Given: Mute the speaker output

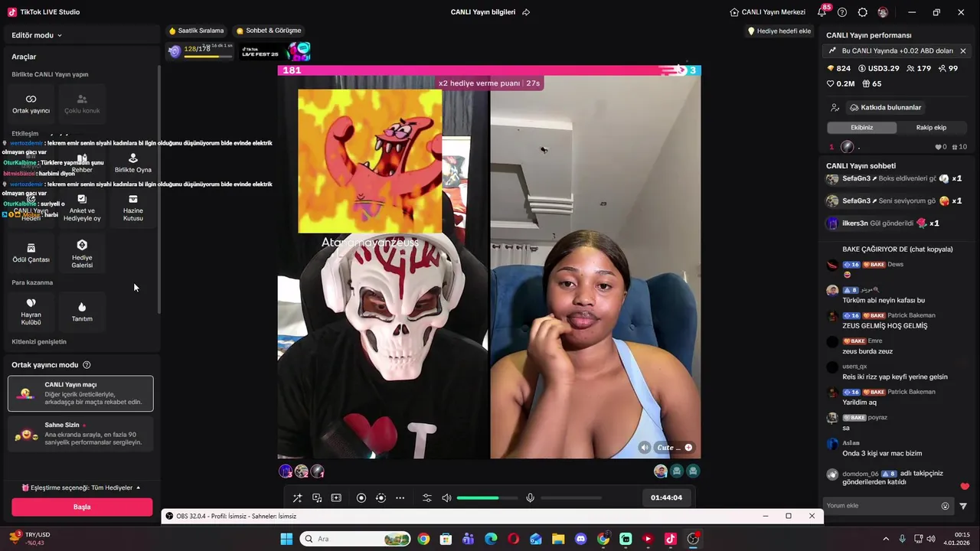Looking at the screenshot, I should tap(446, 498).
